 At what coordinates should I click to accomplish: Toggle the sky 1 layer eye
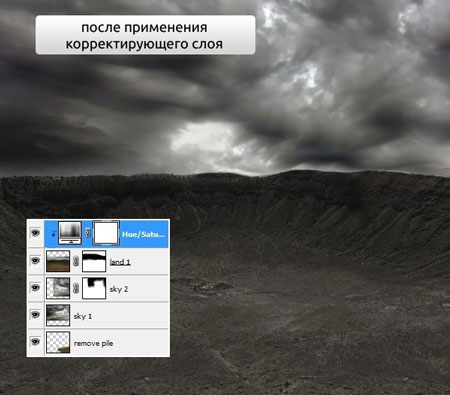coord(35,314)
